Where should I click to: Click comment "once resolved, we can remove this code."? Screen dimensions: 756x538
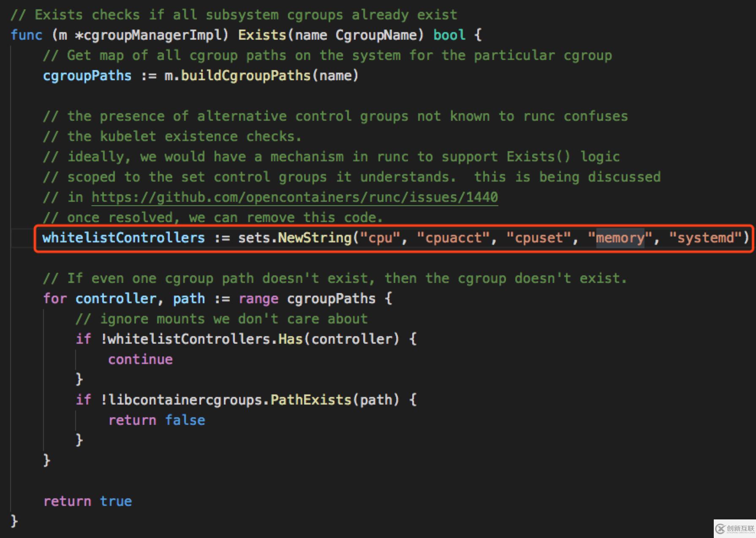coord(213,217)
